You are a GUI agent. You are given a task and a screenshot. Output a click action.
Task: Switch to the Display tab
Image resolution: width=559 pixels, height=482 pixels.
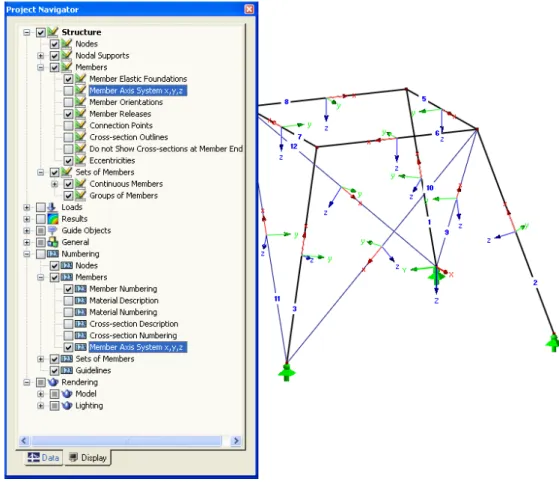click(88, 458)
